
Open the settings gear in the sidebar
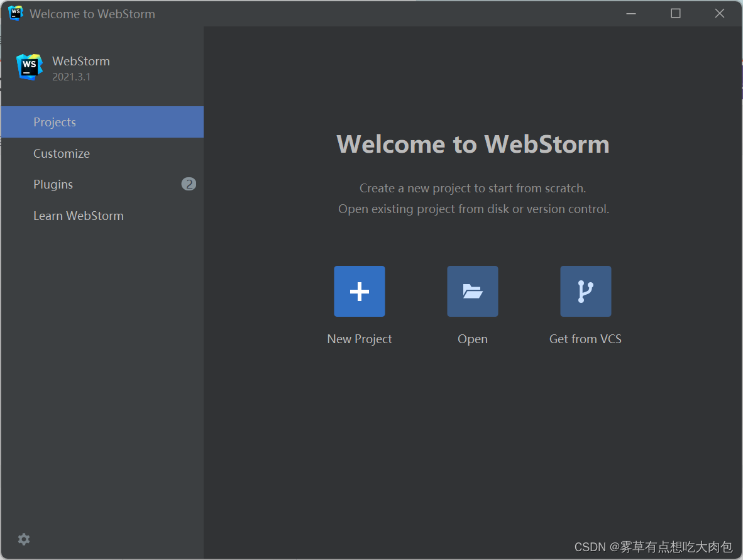tap(24, 539)
